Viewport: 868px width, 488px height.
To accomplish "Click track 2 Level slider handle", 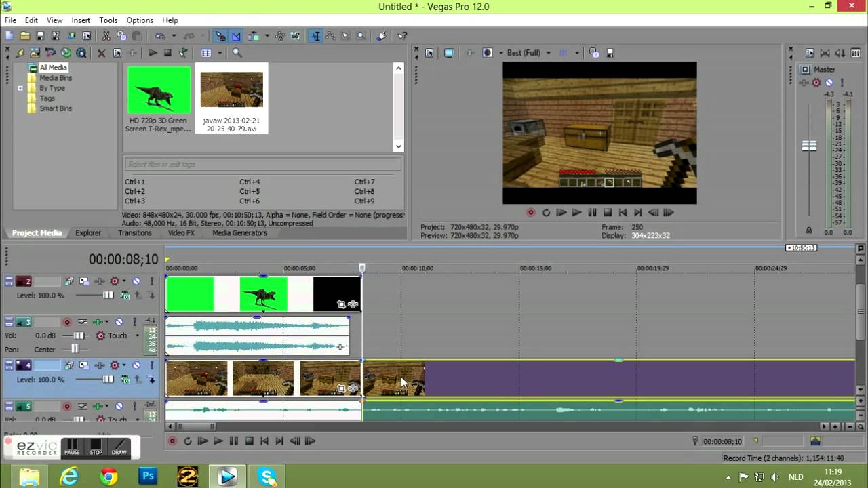I will point(108,296).
